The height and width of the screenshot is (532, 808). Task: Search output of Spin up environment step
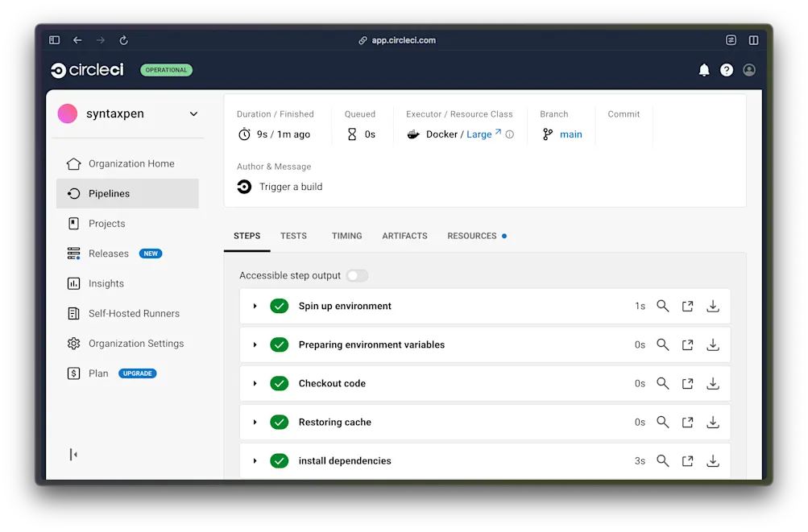pyautogui.click(x=662, y=306)
